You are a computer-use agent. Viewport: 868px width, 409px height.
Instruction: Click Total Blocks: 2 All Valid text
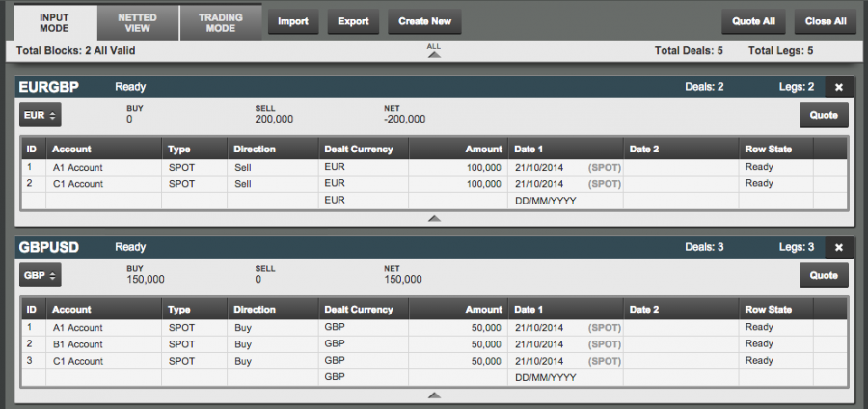pos(76,51)
